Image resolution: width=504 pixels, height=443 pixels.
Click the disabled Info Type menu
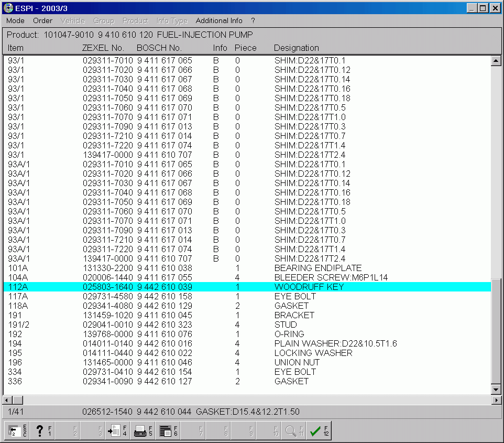(x=172, y=20)
